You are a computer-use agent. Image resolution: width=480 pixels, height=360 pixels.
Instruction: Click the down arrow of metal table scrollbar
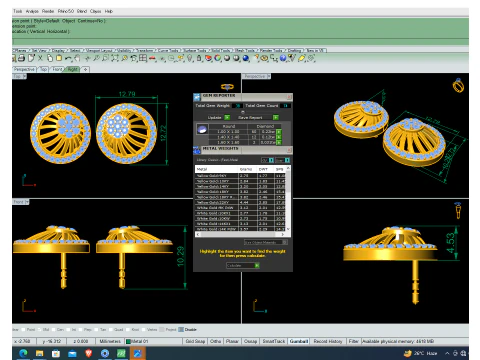point(288,229)
